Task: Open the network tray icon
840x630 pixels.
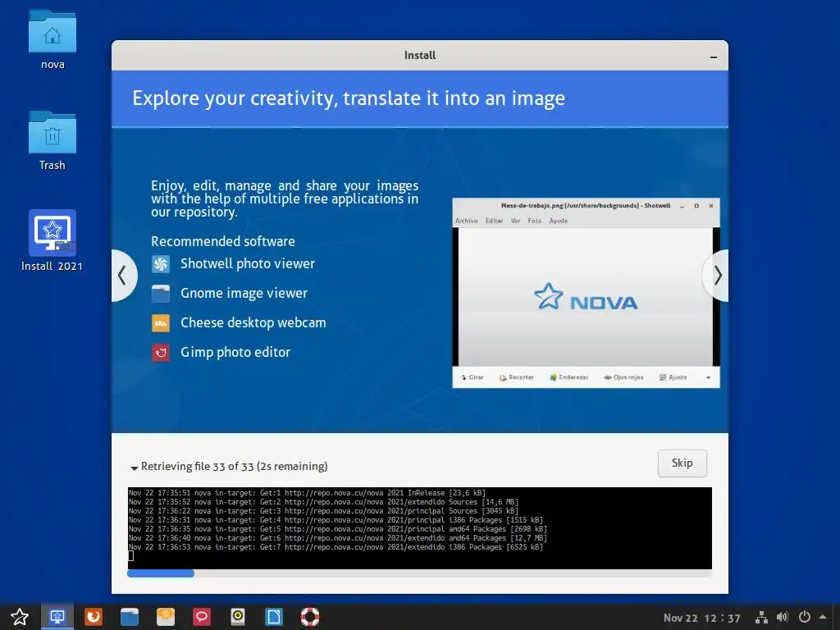Action: coord(761,618)
